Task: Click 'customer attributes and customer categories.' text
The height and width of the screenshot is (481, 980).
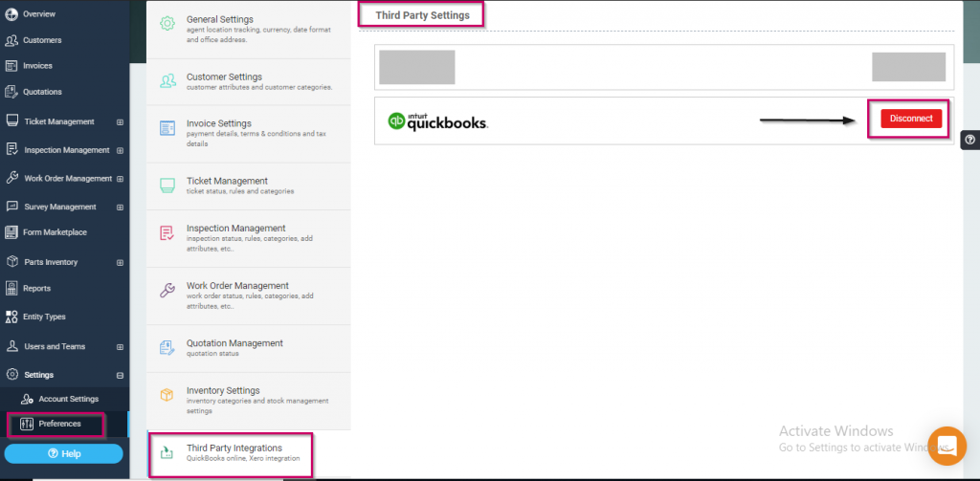Action: point(259,87)
